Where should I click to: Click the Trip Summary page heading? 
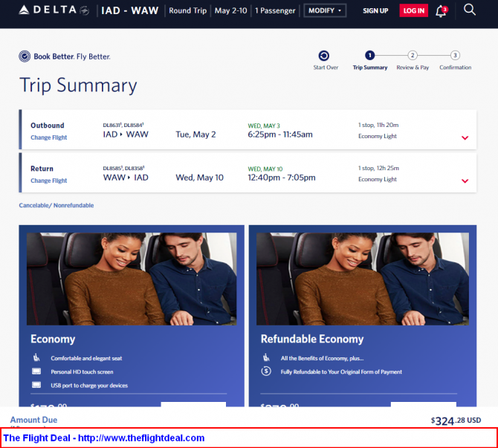pyautogui.click(x=78, y=85)
